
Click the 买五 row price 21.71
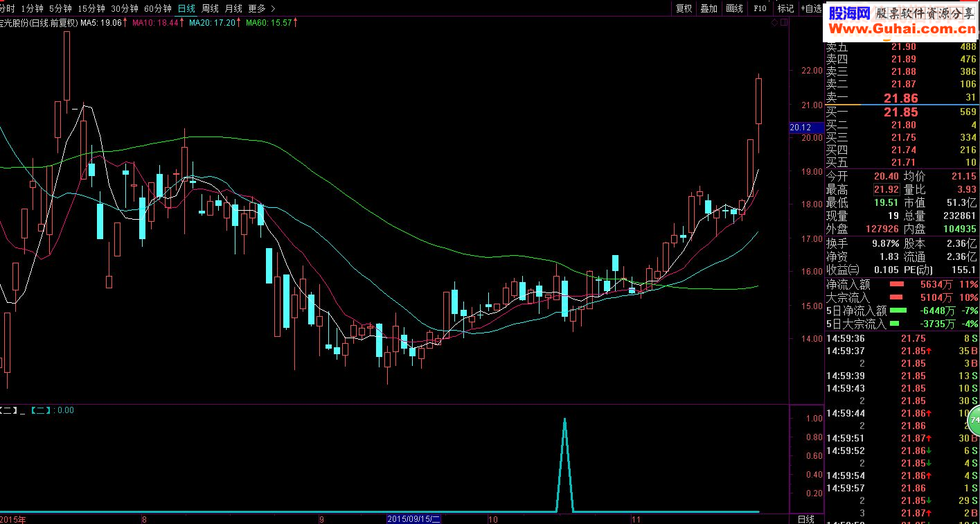(903, 163)
